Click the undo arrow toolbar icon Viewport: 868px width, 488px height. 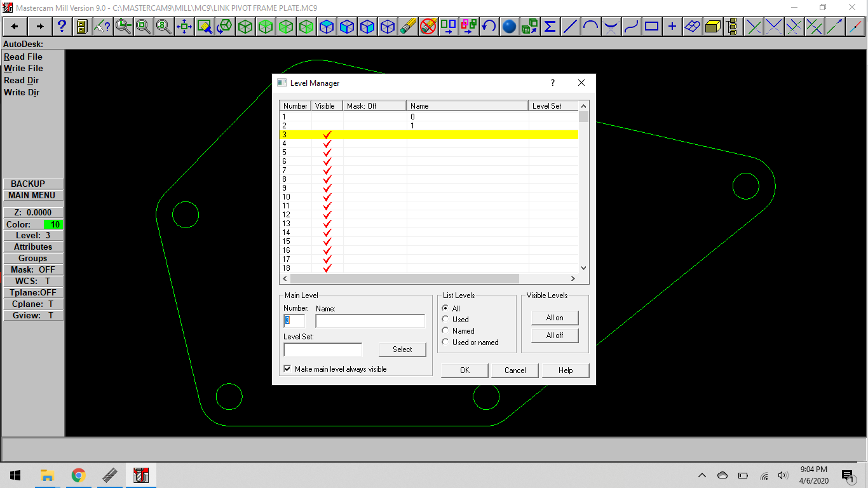[x=489, y=27]
